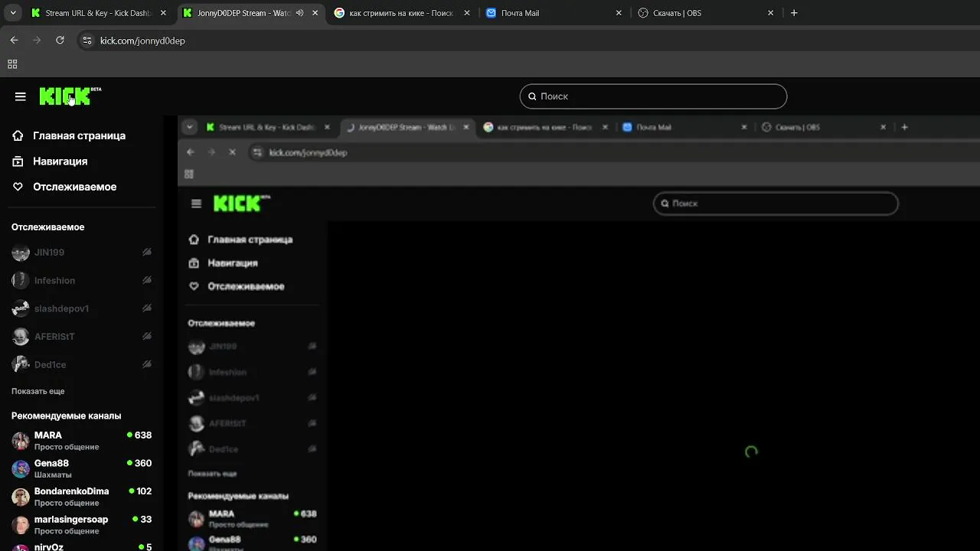This screenshot has height=551, width=980.
Task: Open the Kick hamburger menu
Action: point(21,96)
